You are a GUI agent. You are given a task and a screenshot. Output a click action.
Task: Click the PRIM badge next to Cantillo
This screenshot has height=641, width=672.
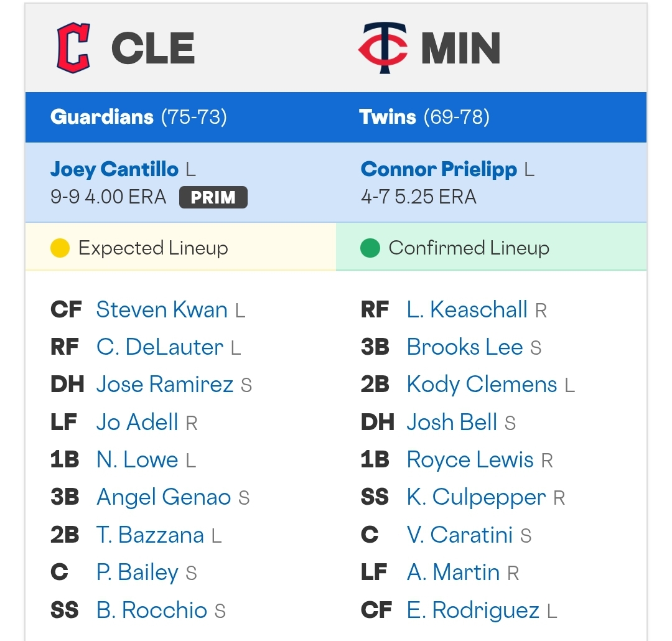coord(213,197)
